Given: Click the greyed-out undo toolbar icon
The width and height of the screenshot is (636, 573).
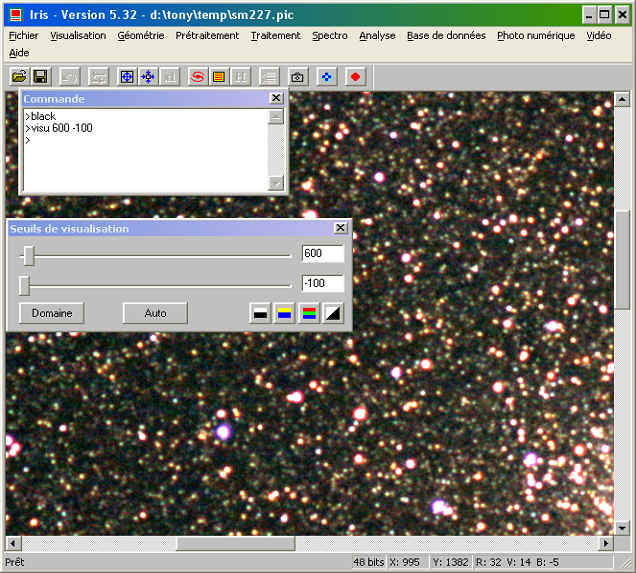Looking at the screenshot, I should coord(69,76).
